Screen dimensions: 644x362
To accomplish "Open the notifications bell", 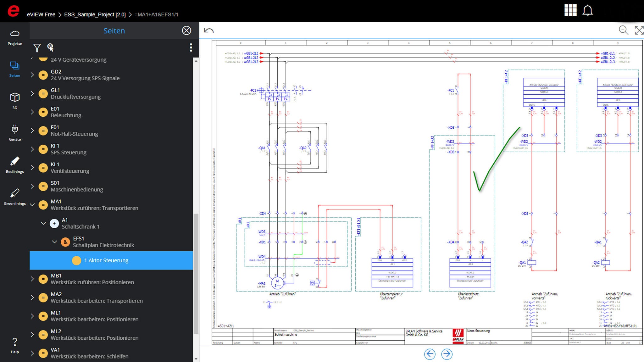I will 587,10.
